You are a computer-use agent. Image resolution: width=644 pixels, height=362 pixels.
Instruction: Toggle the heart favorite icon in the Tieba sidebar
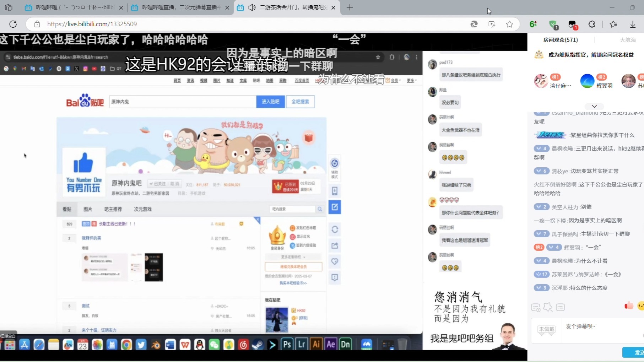click(x=334, y=261)
